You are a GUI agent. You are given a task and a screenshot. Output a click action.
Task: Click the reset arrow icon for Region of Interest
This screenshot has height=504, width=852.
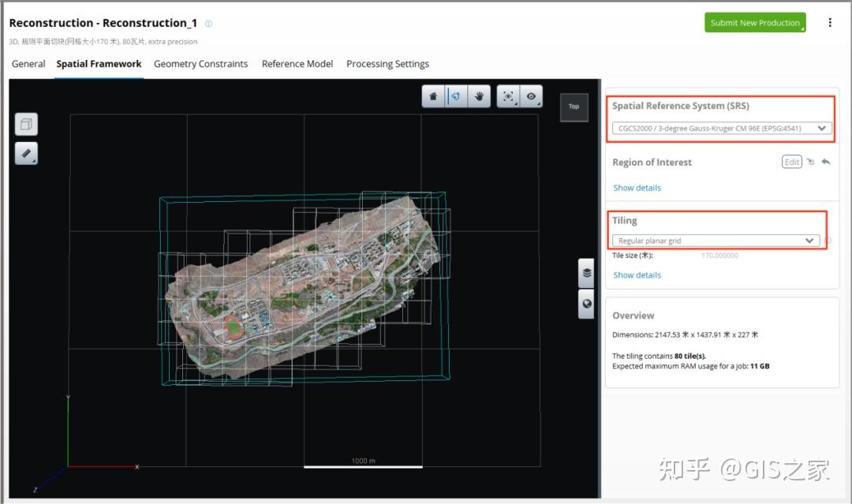826,162
